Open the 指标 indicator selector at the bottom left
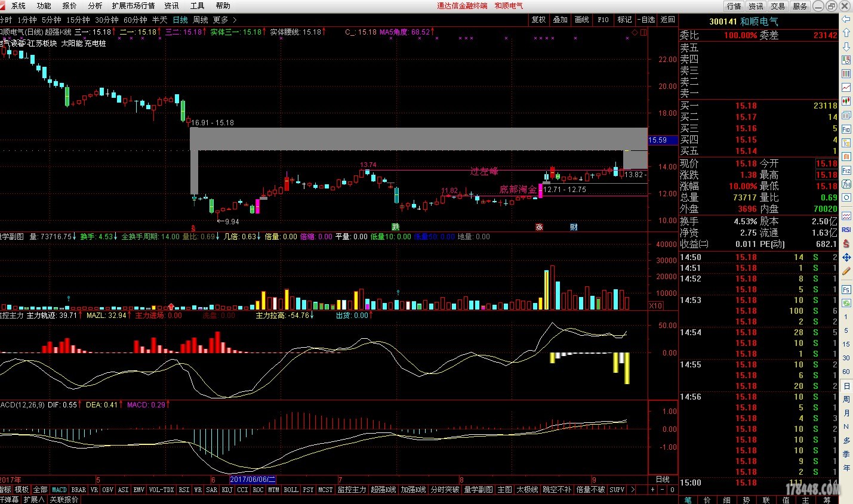Screen dimensions: 853x504 point(5,490)
